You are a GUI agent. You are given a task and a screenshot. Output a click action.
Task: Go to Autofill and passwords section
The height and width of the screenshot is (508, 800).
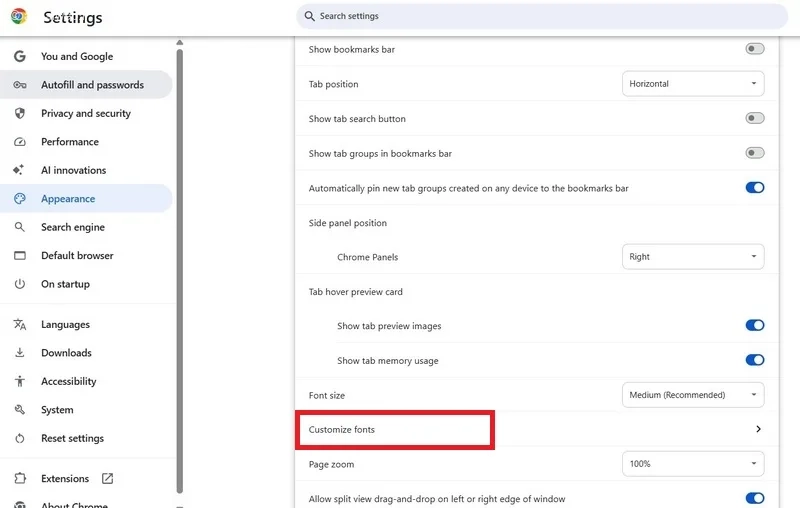click(x=87, y=85)
